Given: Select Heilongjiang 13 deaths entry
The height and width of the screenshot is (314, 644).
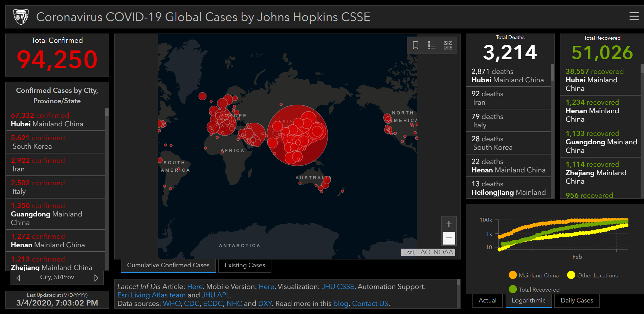Looking at the screenshot, I should click(508, 188).
